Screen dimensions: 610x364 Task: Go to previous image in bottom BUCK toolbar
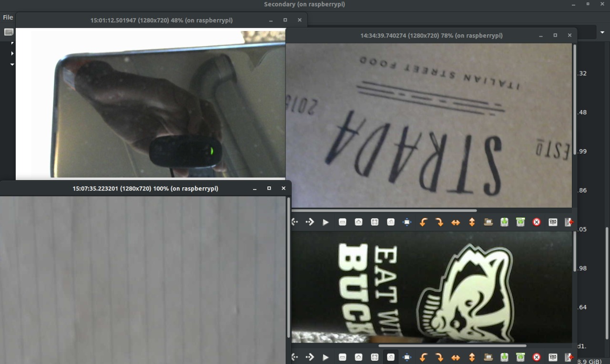295,357
